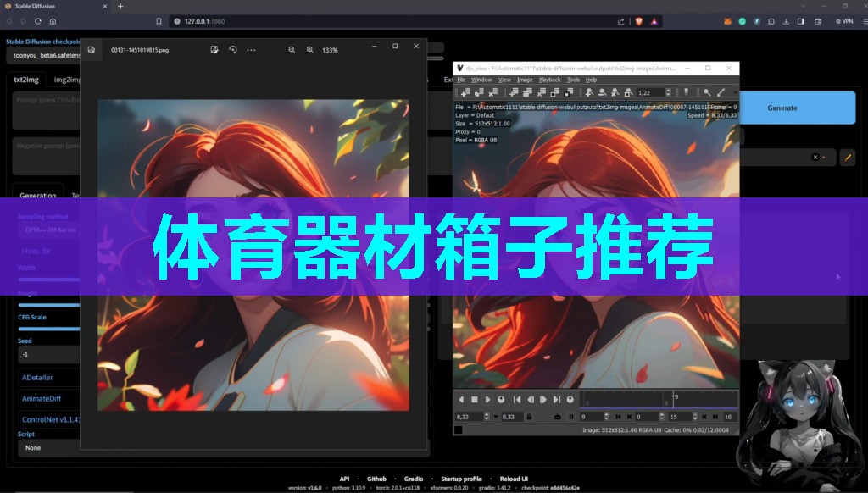Click djv_view zoom out magnifier icon
The image size is (868, 493).
(603, 92)
